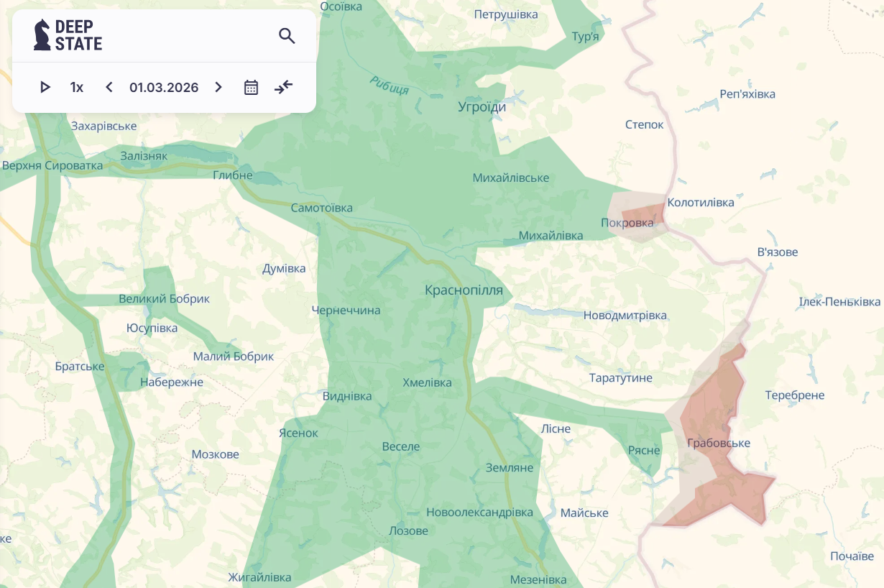Open the search magnifier icon

[x=287, y=36]
